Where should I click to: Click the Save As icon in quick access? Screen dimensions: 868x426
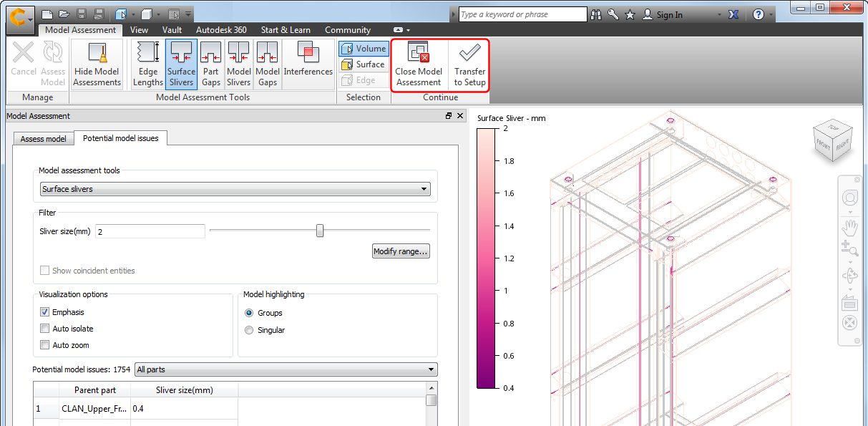coord(99,14)
